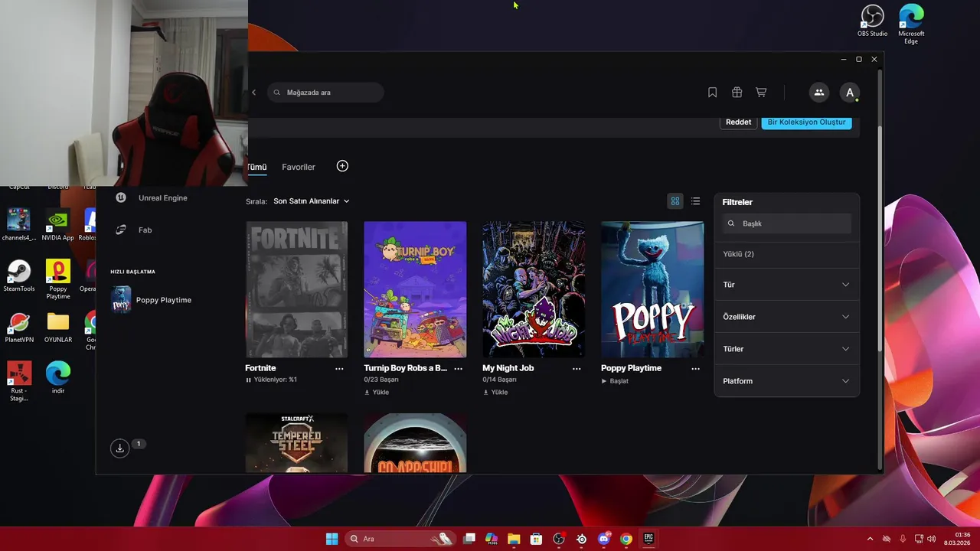Open Epic Games taskbar icon
The width and height of the screenshot is (980, 551).
648,539
